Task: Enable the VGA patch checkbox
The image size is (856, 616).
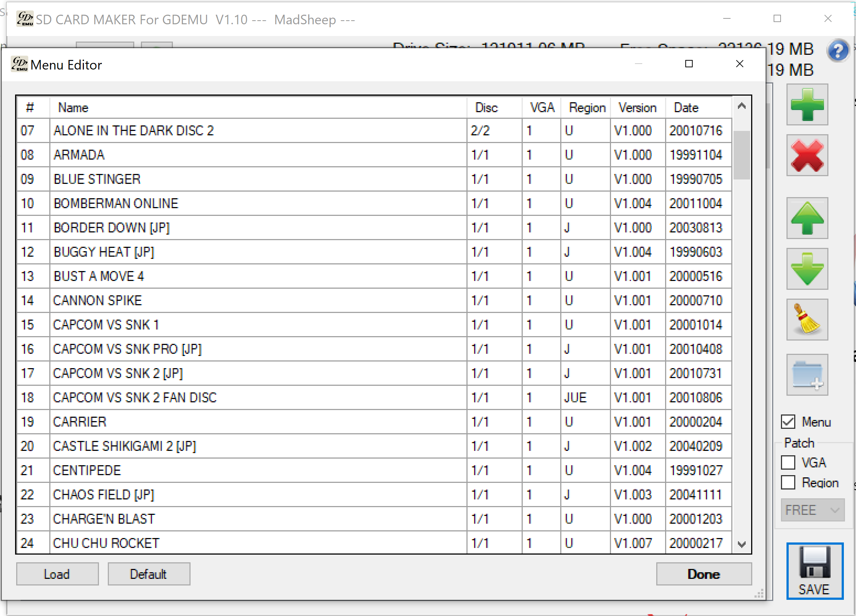Action: click(788, 462)
